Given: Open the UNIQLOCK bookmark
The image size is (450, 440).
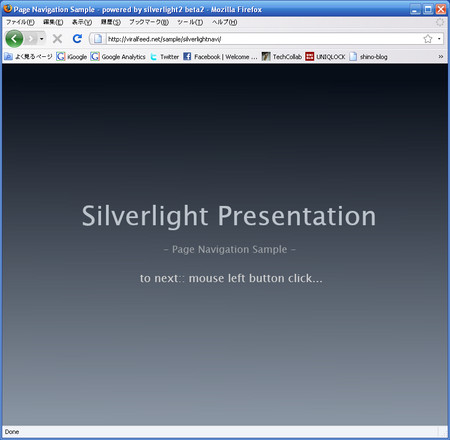Looking at the screenshot, I should tap(325, 57).
